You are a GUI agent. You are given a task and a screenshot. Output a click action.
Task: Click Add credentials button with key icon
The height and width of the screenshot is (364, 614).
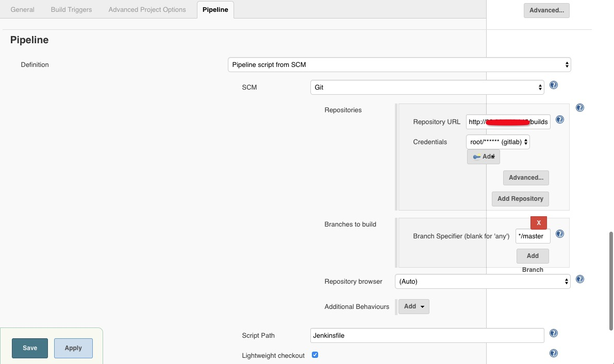483,157
